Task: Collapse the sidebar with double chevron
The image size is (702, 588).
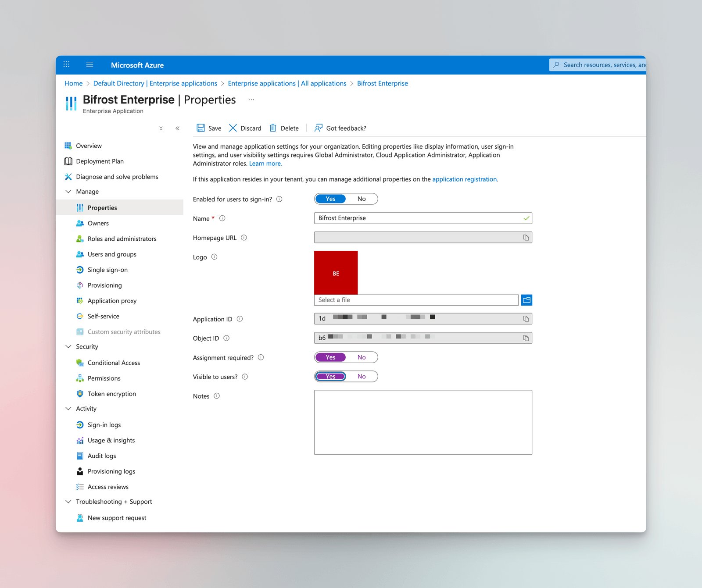Action: [x=177, y=128]
